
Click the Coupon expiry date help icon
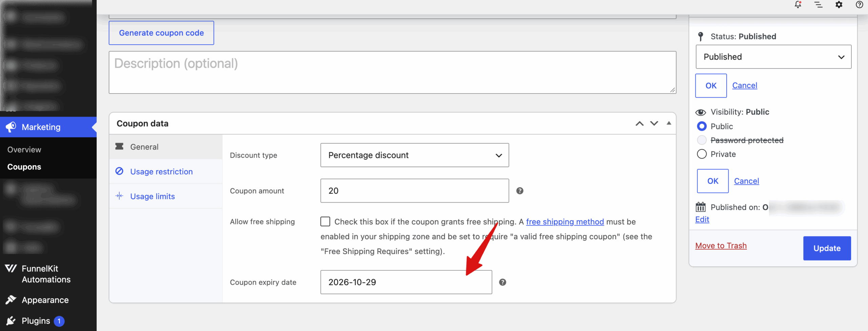point(502,282)
